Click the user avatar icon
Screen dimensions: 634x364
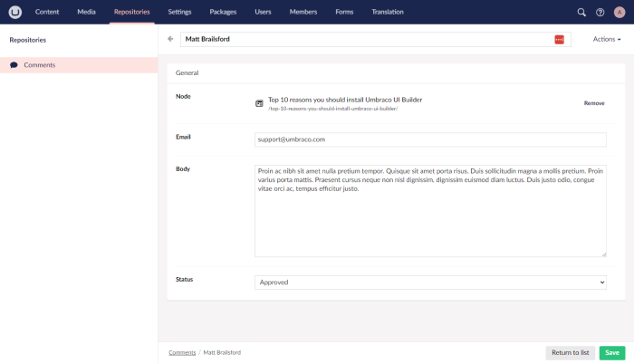point(620,12)
